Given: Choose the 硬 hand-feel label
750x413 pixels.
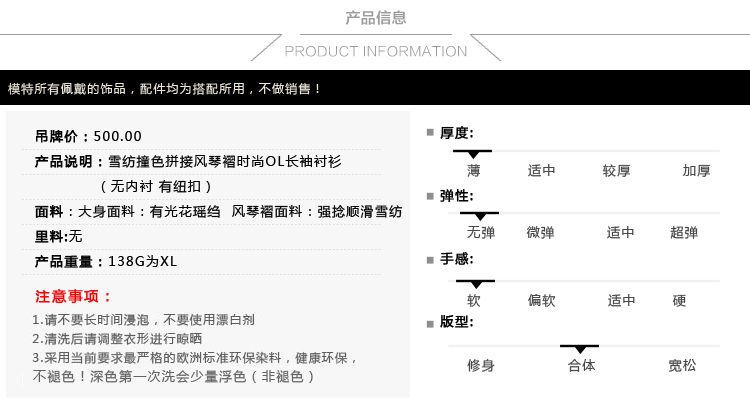Looking at the screenshot, I should pyautogui.click(x=679, y=300).
